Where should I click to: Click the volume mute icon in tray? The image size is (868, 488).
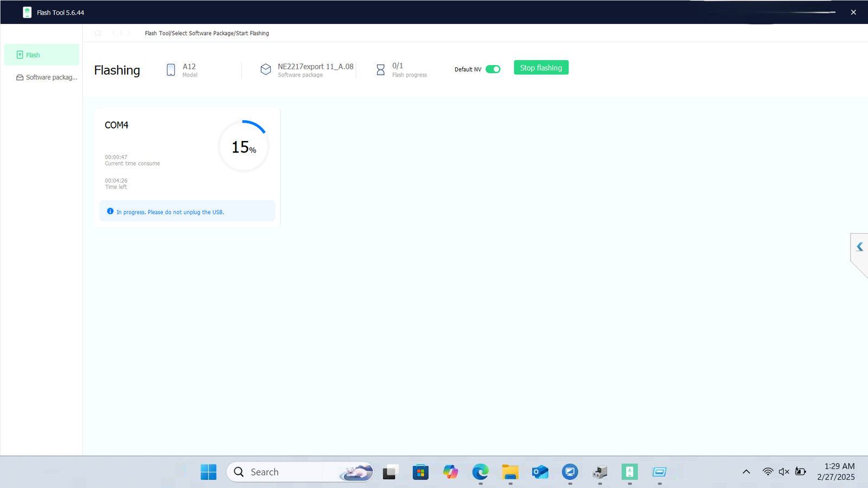[x=783, y=472]
